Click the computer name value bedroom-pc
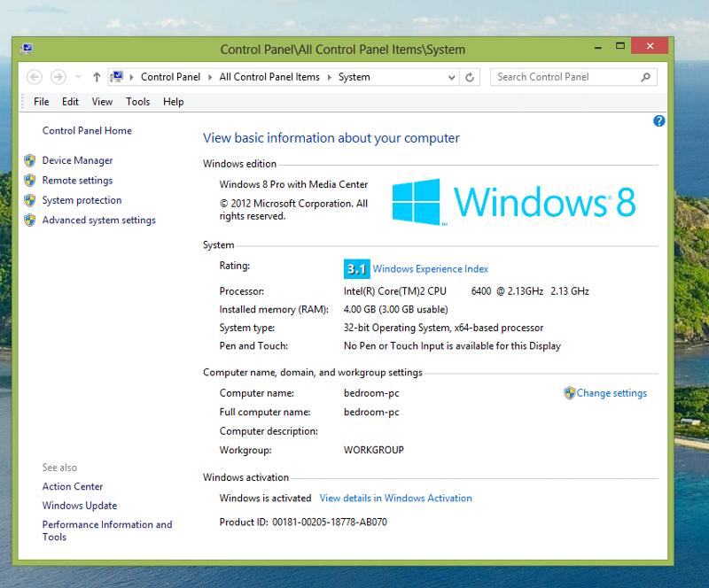 pyautogui.click(x=371, y=393)
